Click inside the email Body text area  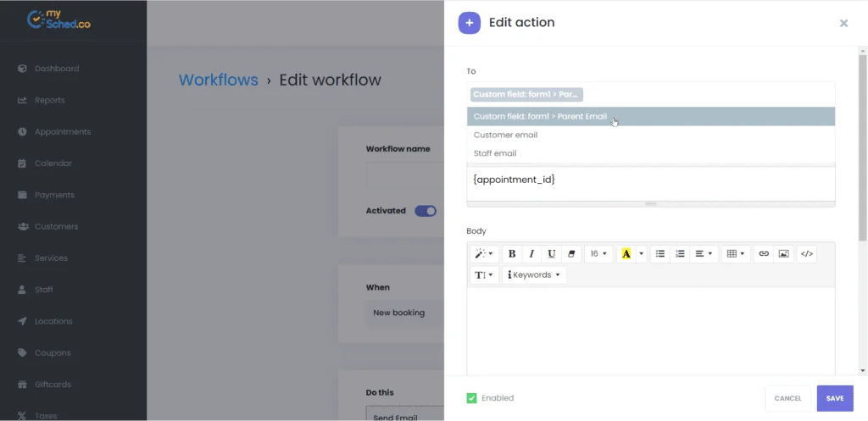point(650,331)
